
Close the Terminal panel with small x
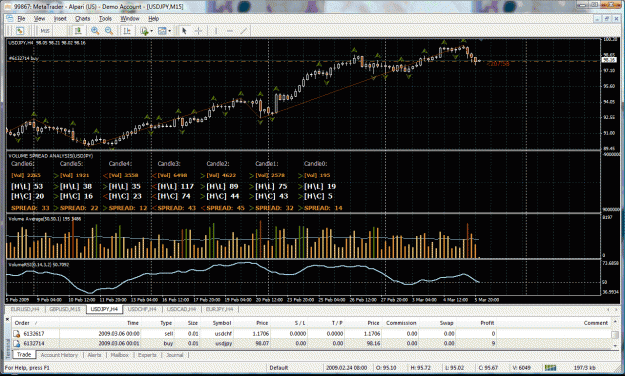7,319
